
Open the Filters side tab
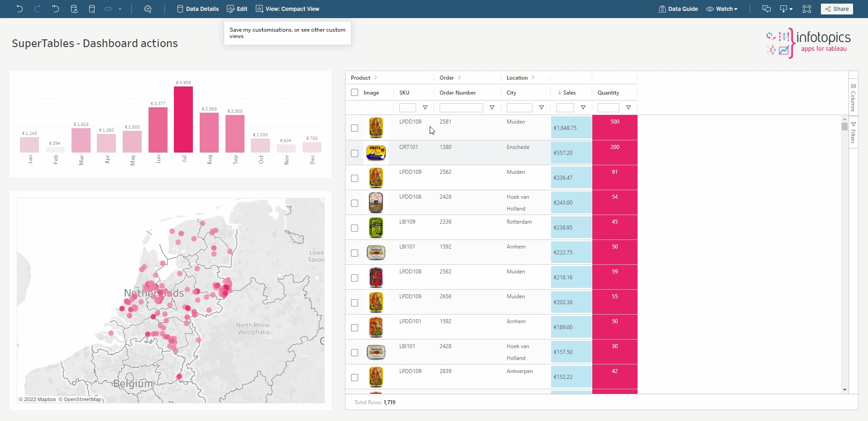[853, 132]
